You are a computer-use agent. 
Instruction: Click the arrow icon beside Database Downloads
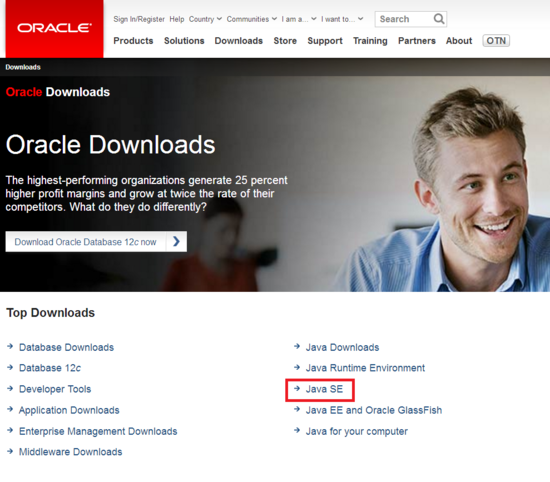[x=10, y=347]
